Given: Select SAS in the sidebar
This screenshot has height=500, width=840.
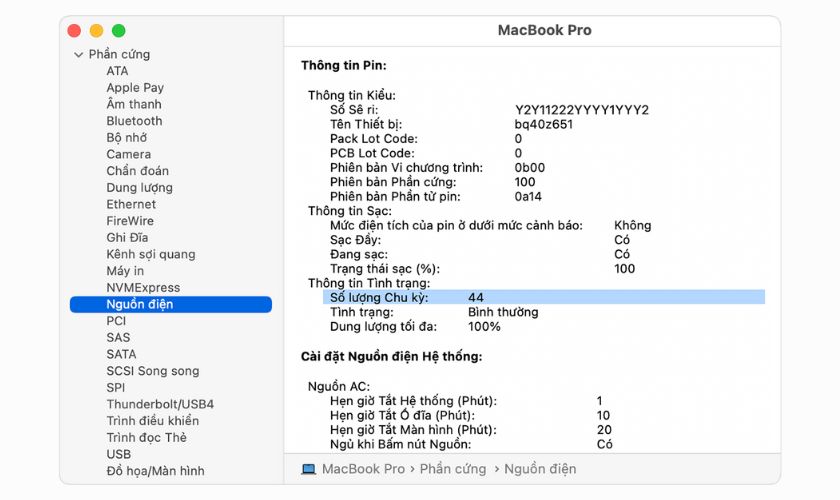Looking at the screenshot, I should pos(118,337).
